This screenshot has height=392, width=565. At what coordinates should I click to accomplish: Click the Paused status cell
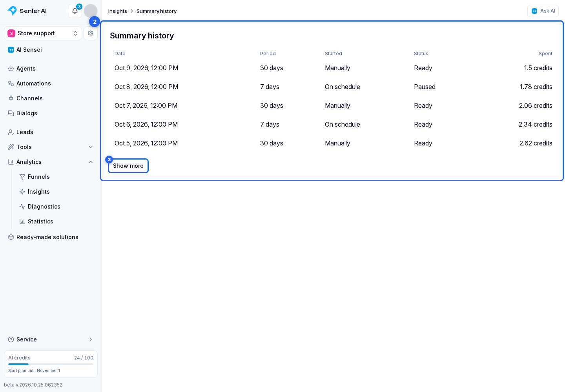pos(425,87)
